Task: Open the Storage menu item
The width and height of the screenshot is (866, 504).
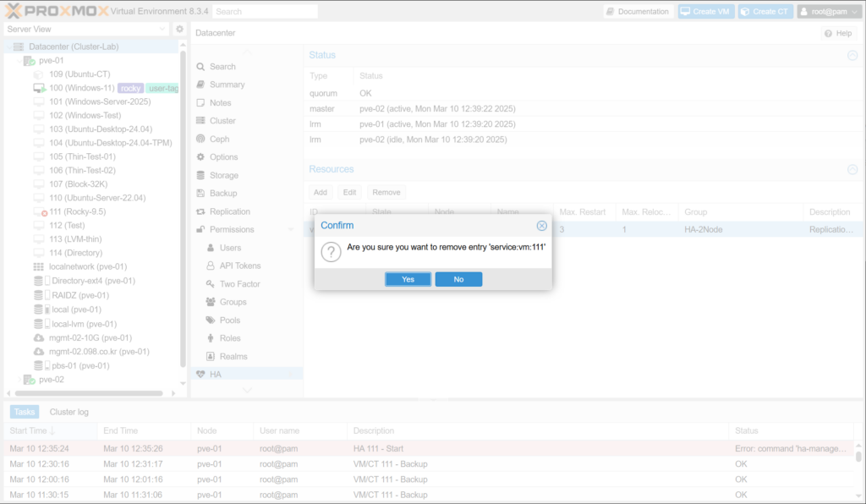Action: 223,175
